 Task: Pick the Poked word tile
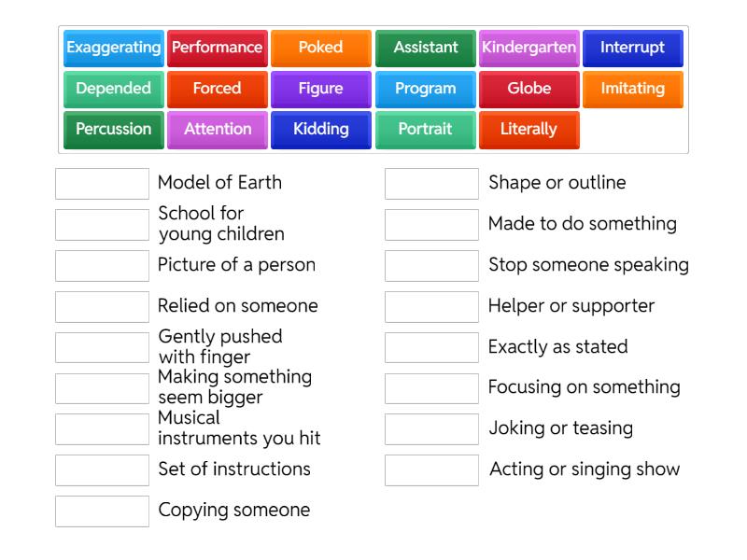(x=321, y=48)
